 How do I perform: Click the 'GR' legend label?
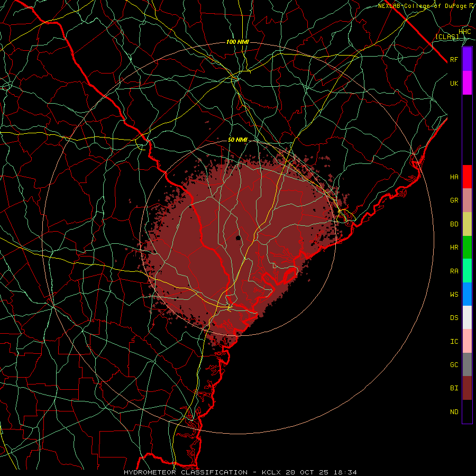tap(454, 200)
